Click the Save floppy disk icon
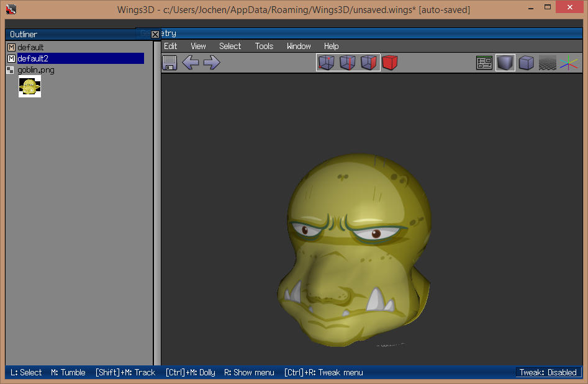Image resolution: width=588 pixels, height=384 pixels. pyautogui.click(x=170, y=63)
